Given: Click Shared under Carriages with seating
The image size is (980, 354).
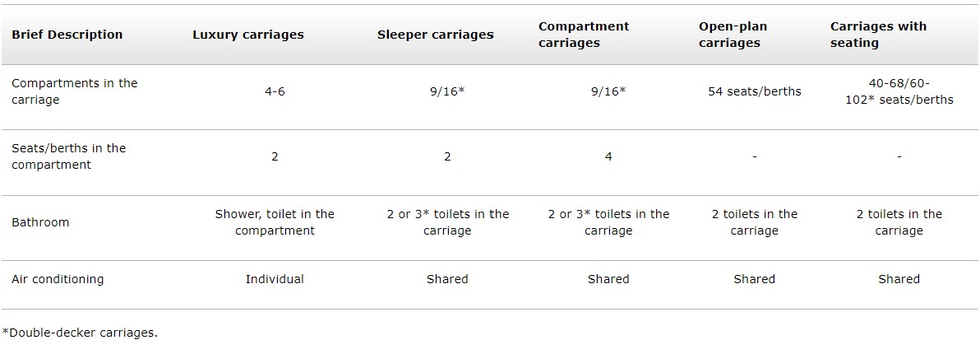Looking at the screenshot, I should pos(899,279).
